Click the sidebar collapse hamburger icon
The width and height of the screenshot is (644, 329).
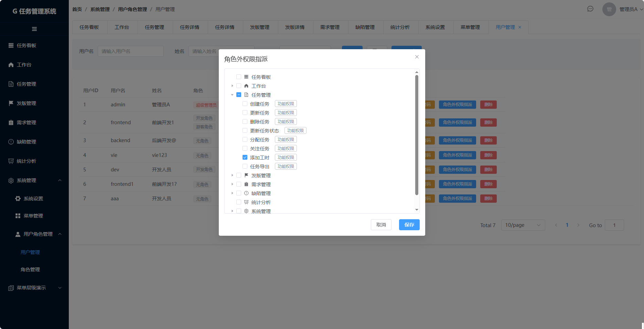[34, 29]
